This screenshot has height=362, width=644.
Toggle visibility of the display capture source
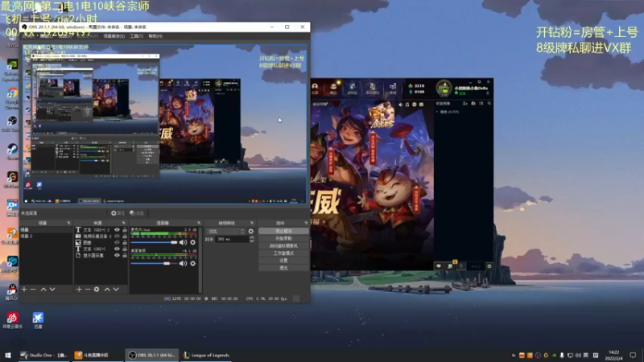click(x=117, y=255)
